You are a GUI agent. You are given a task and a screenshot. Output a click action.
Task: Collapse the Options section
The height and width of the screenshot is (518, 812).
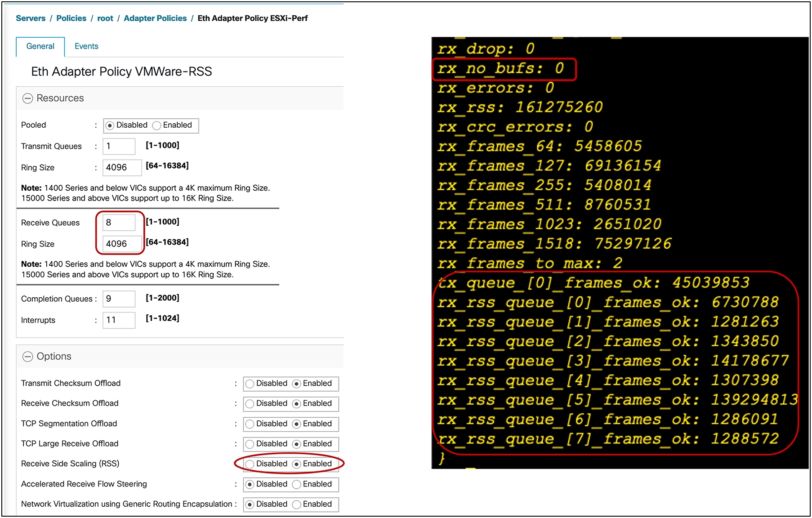[x=28, y=357]
